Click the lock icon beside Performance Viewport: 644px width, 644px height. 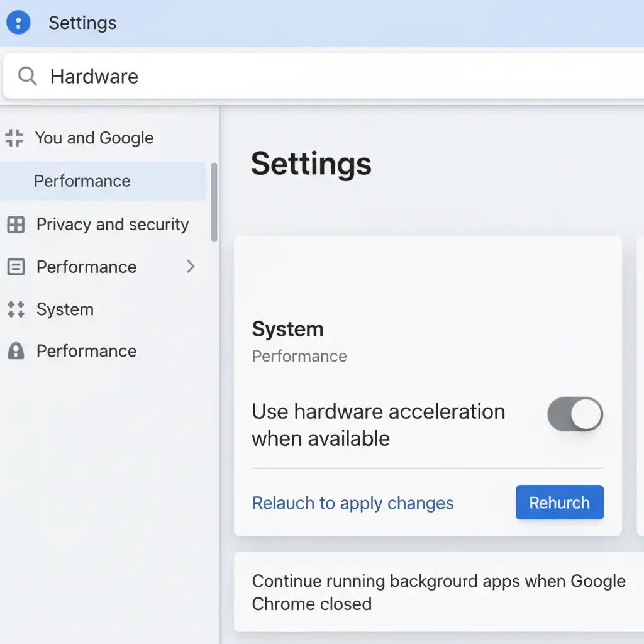[x=15, y=351]
